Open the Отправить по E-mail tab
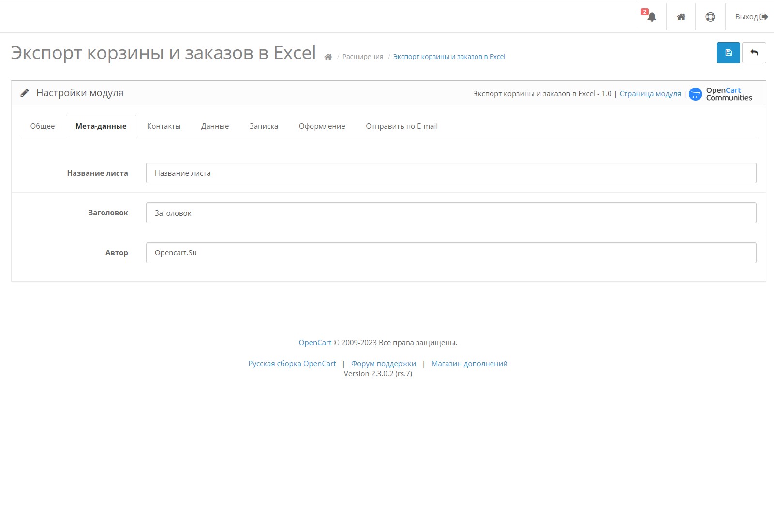This screenshot has height=532, width=774. click(402, 126)
